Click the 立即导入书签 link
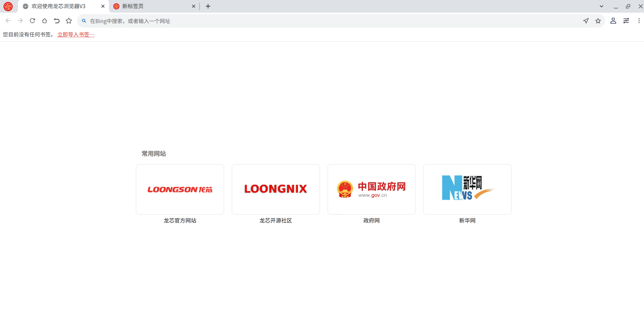The image size is (644, 326). click(76, 34)
